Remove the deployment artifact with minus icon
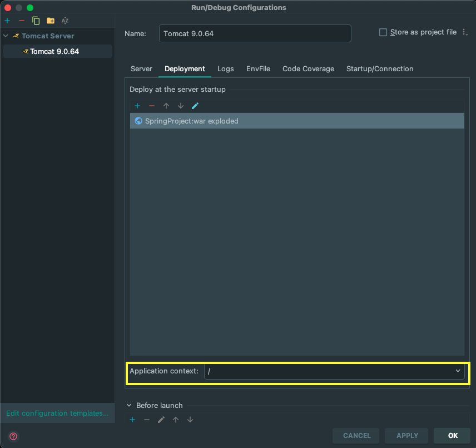Image resolution: width=476 pixels, height=448 pixels. pyautogui.click(x=152, y=106)
